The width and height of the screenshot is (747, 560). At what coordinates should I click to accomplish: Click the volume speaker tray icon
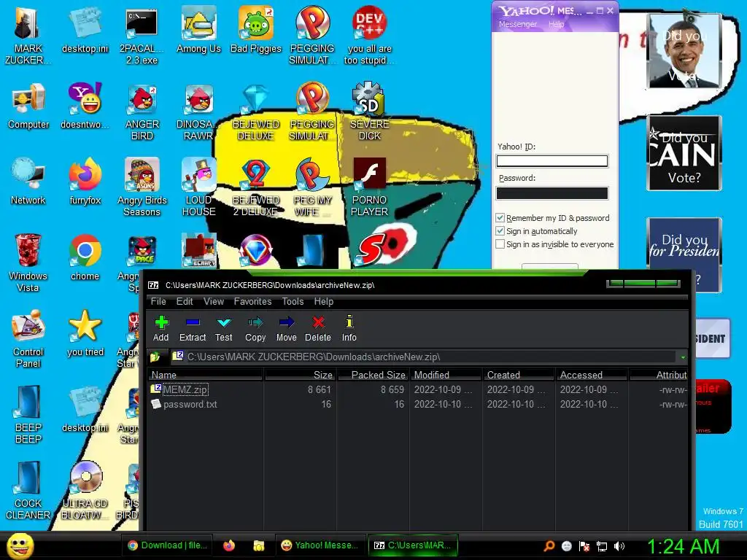pyautogui.click(x=619, y=546)
